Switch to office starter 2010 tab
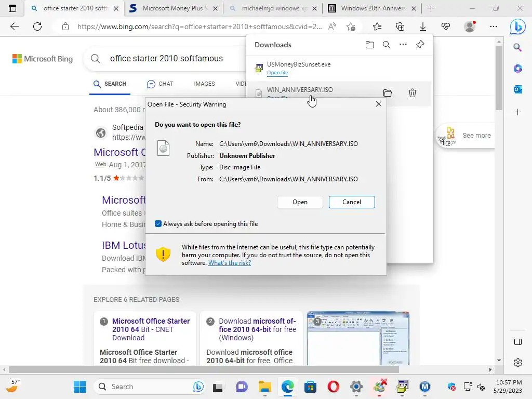 point(75,8)
